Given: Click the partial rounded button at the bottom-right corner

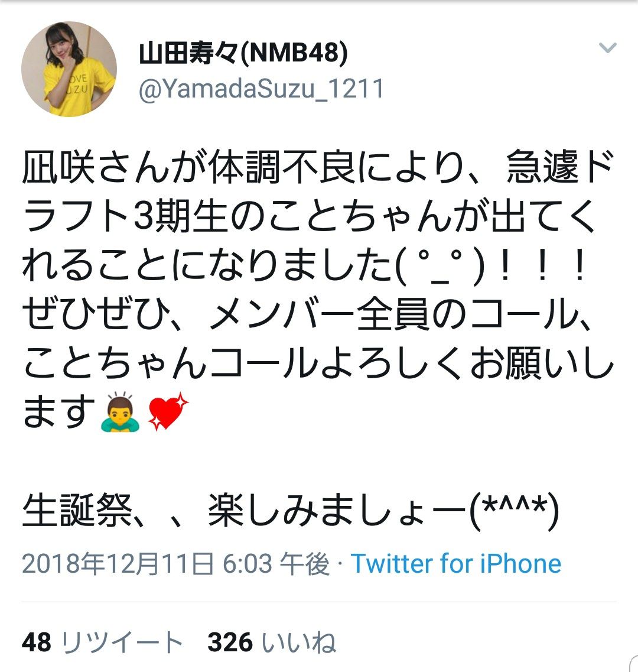Looking at the screenshot, I should [633, 663].
